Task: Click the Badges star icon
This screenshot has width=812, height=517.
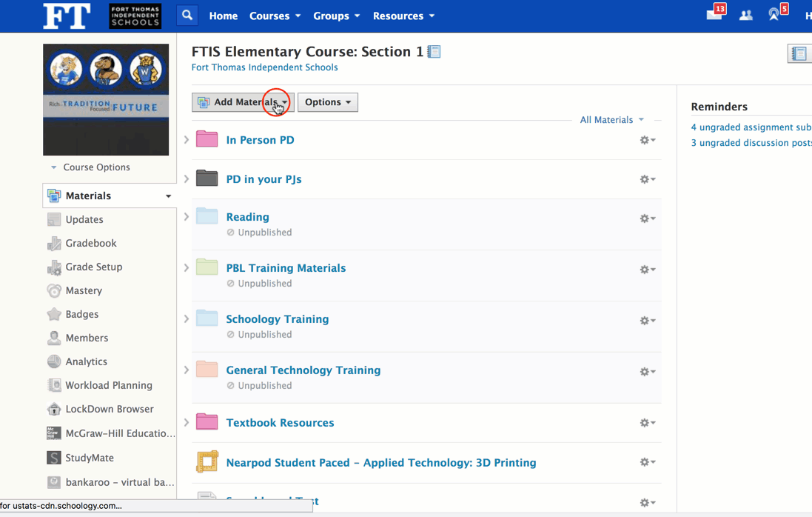Action: [x=54, y=314]
